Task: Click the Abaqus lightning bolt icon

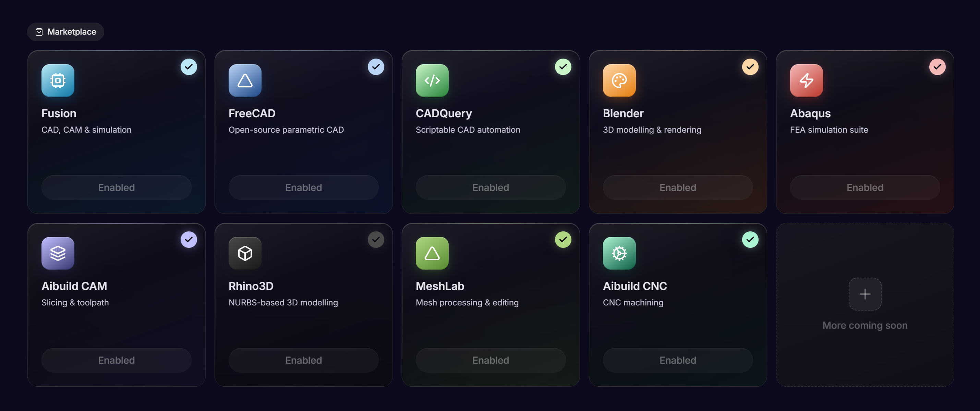Action: [807, 81]
